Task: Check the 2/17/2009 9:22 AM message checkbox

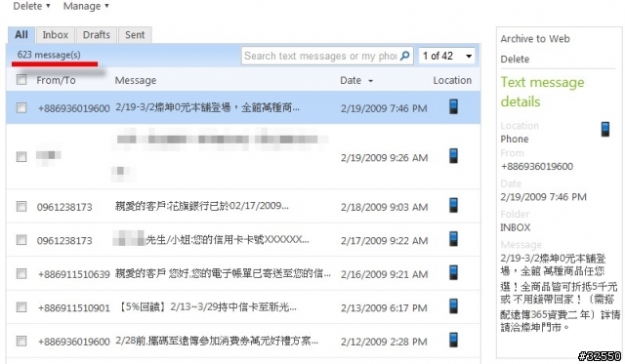Action: coord(21,240)
